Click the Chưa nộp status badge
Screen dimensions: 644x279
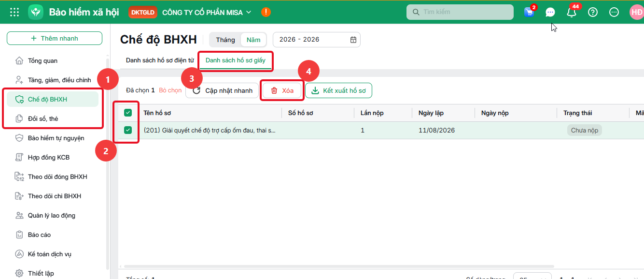[x=584, y=131]
